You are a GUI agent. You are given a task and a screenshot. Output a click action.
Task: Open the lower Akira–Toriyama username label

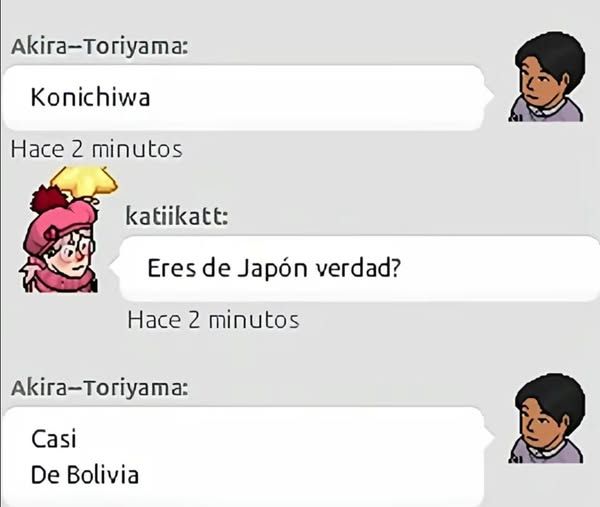(x=99, y=388)
